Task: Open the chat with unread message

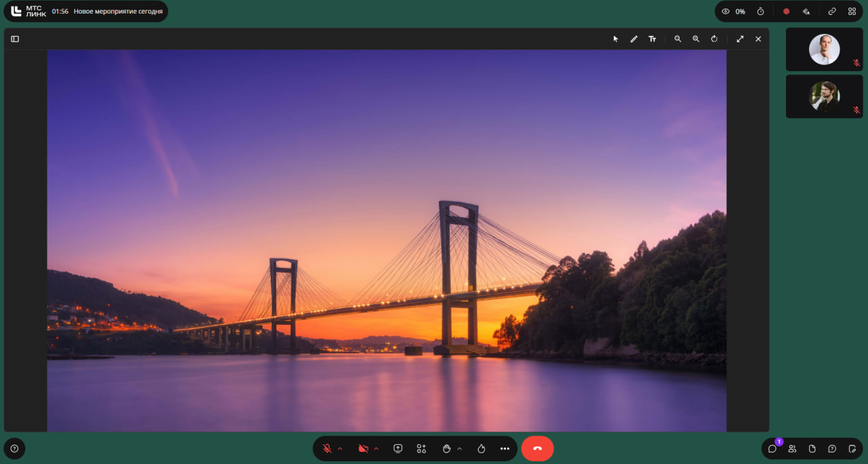Action: tap(772, 448)
